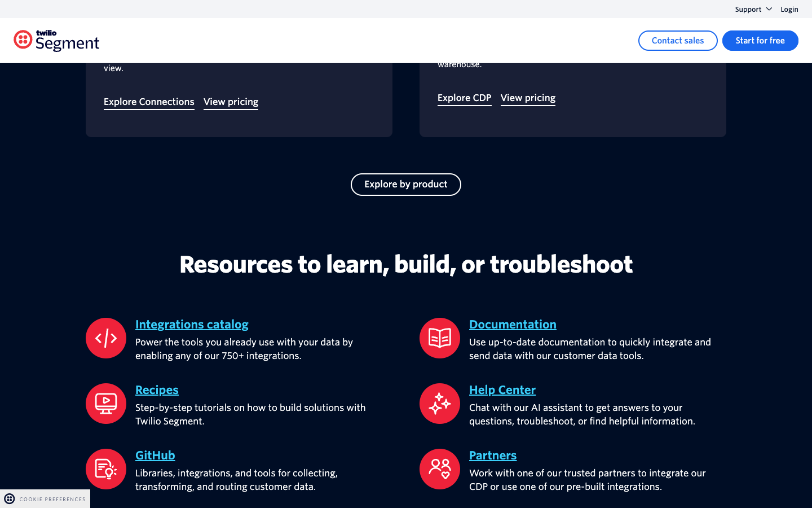
Task: Click the heading 'Resources to learn, build, or troubleshoot'
Action: point(406,264)
